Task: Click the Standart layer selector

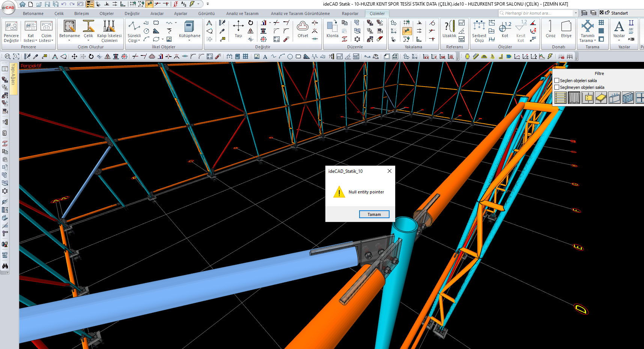Action: 620,13
